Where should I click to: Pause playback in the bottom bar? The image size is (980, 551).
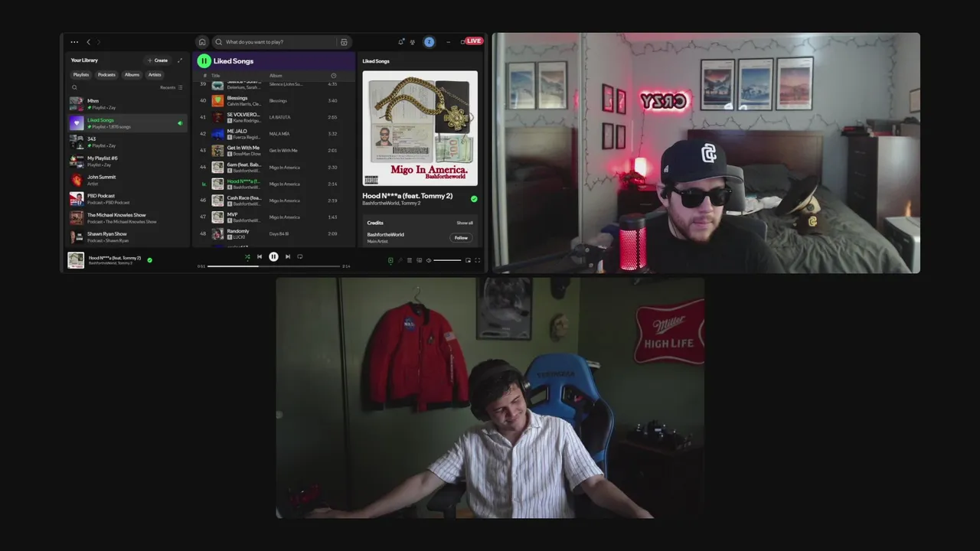(x=273, y=257)
